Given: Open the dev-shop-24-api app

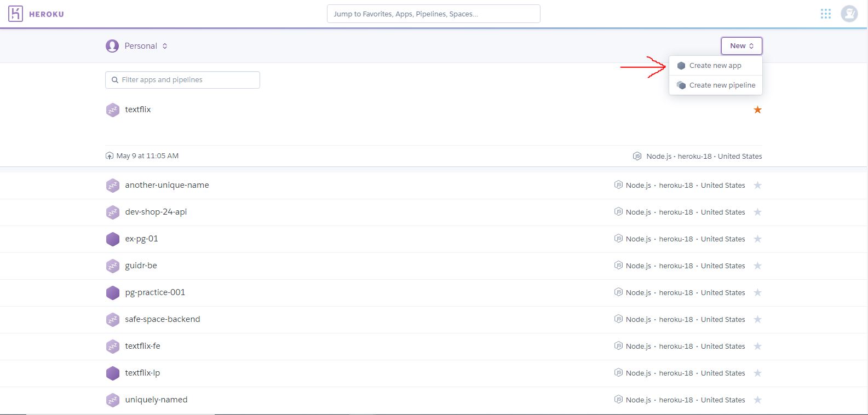Looking at the screenshot, I should (x=156, y=212).
